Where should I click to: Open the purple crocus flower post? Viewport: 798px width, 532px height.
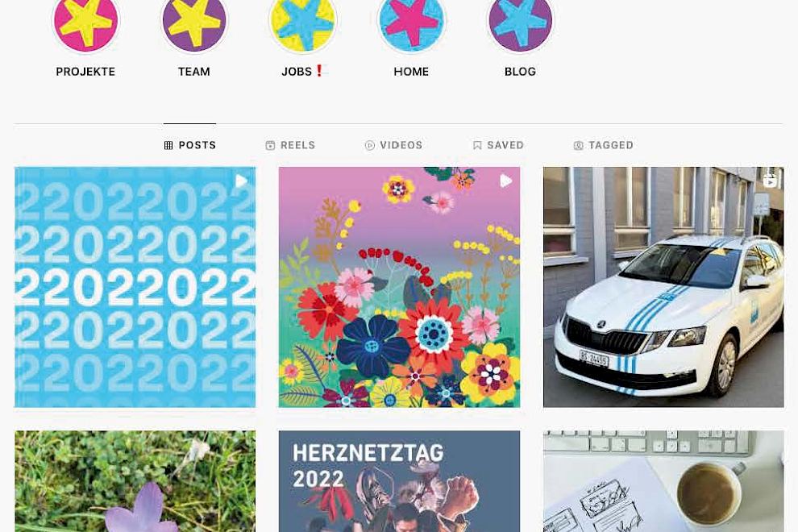click(x=135, y=481)
